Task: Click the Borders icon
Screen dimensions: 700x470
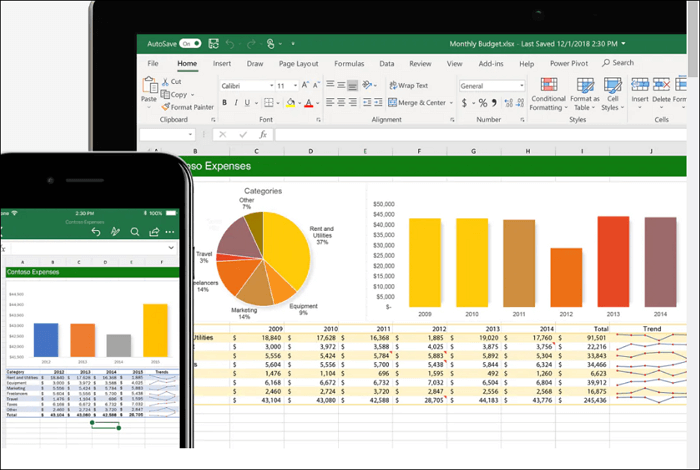Action: (268, 103)
